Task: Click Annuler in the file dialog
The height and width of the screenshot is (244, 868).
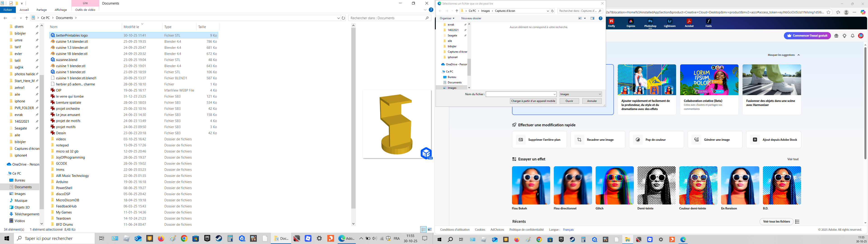Action: point(592,101)
